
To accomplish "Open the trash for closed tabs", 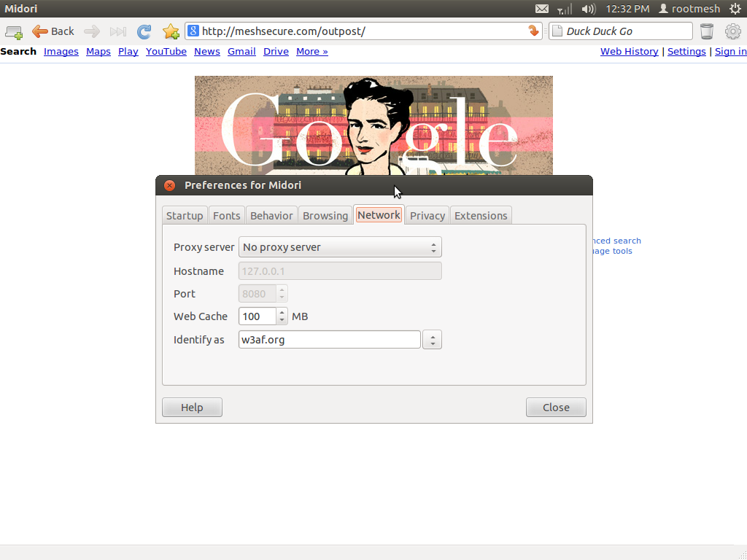I will point(707,31).
